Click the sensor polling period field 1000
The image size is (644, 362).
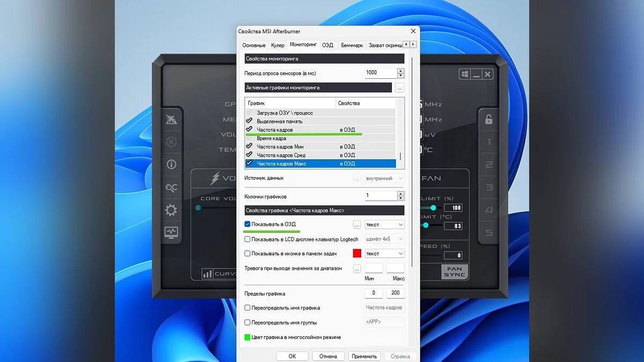click(x=380, y=72)
